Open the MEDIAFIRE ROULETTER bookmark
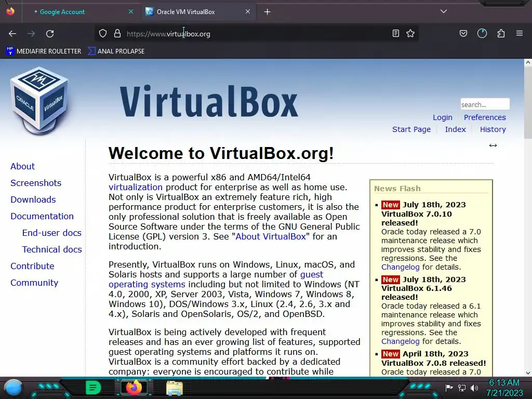The image size is (532, 399). 44,51
